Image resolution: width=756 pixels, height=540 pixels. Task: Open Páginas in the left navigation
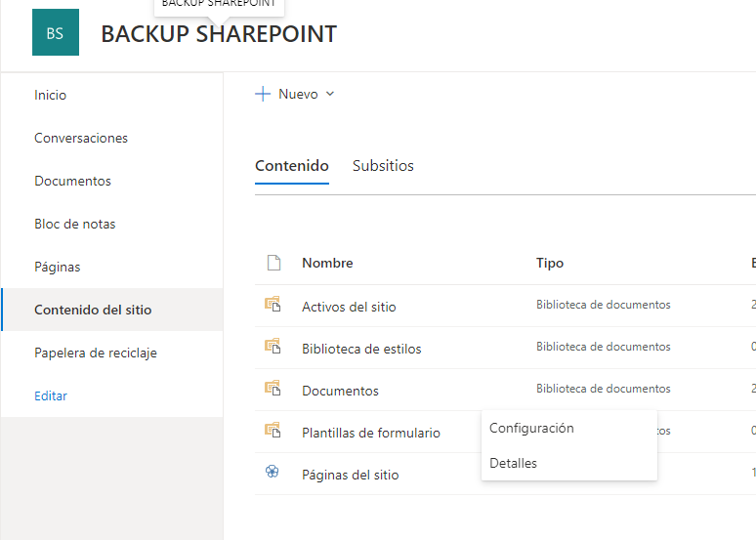coord(58,267)
